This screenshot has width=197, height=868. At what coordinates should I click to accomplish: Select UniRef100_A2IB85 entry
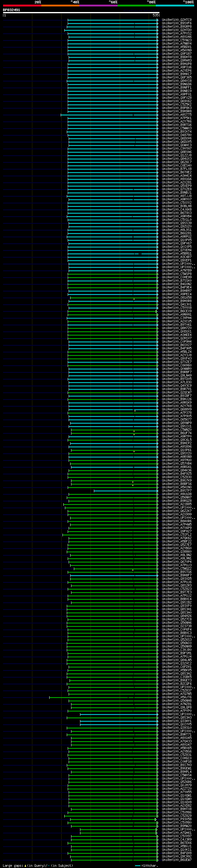pos(176,504)
